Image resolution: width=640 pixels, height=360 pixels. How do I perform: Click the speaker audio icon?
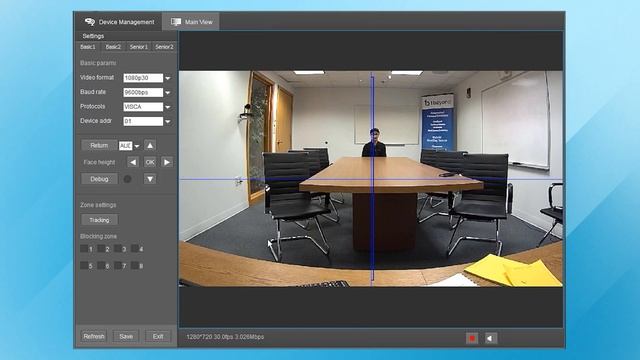[491, 338]
